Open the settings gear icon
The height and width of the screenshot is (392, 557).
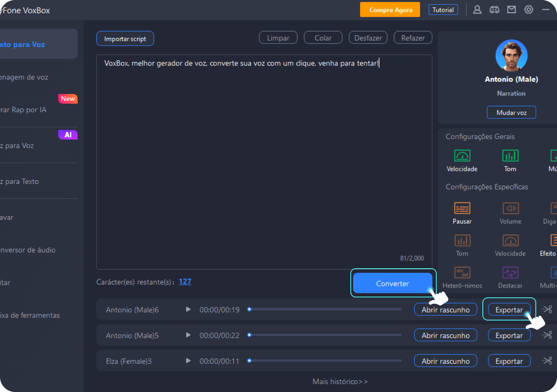click(x=529, y=10)
